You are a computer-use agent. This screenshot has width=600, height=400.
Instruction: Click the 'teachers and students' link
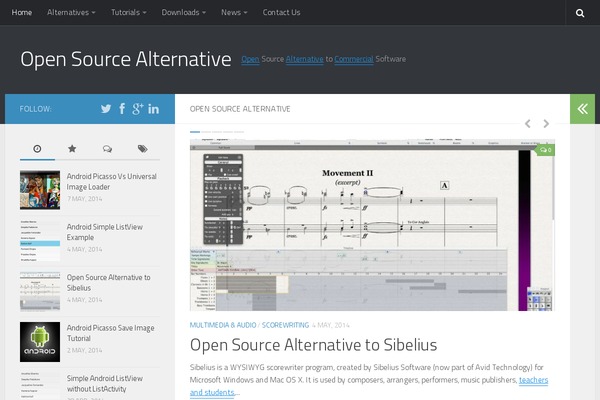pyautogui.click(x=533, y=380)
